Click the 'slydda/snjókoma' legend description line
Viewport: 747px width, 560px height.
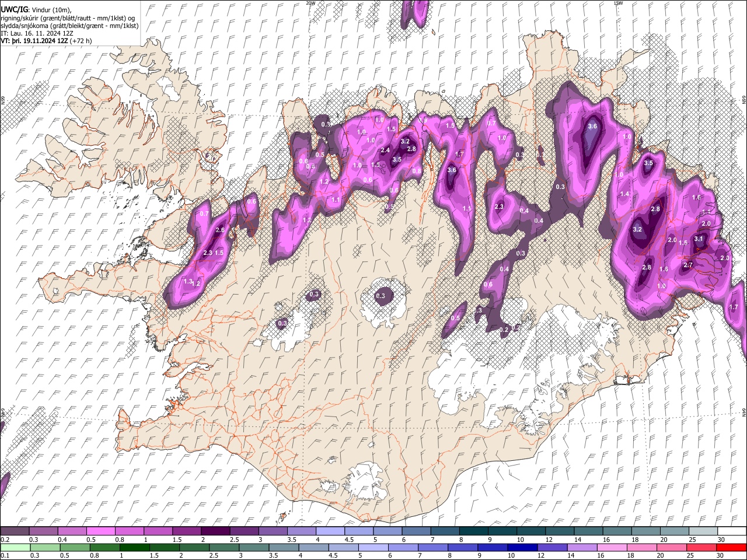coord(69,26)
